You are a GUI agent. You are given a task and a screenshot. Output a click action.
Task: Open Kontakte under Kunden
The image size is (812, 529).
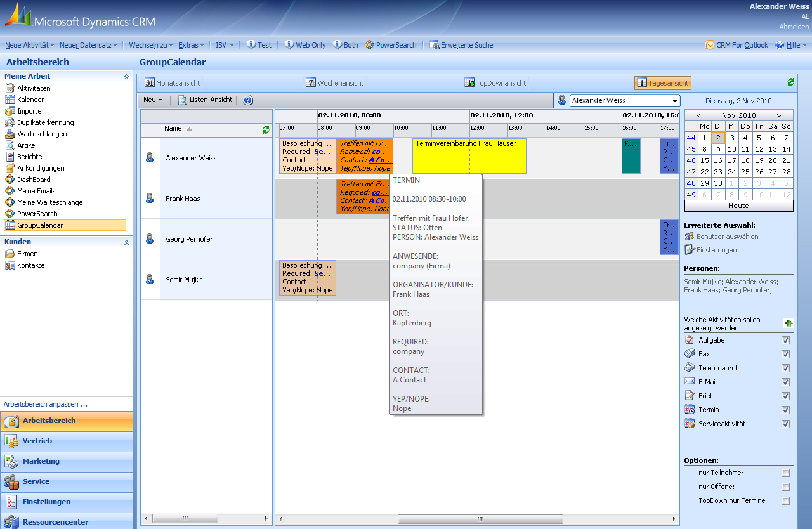(30, 265)
